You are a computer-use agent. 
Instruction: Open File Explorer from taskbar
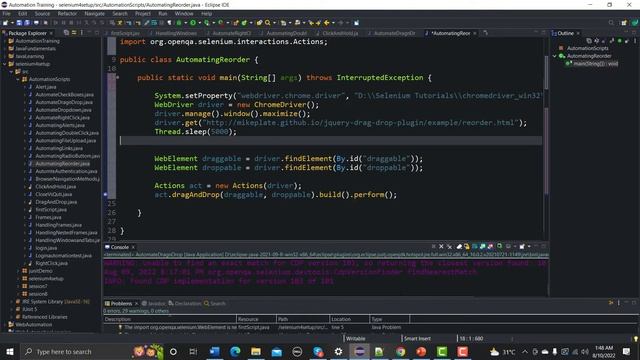pos(256,351)
